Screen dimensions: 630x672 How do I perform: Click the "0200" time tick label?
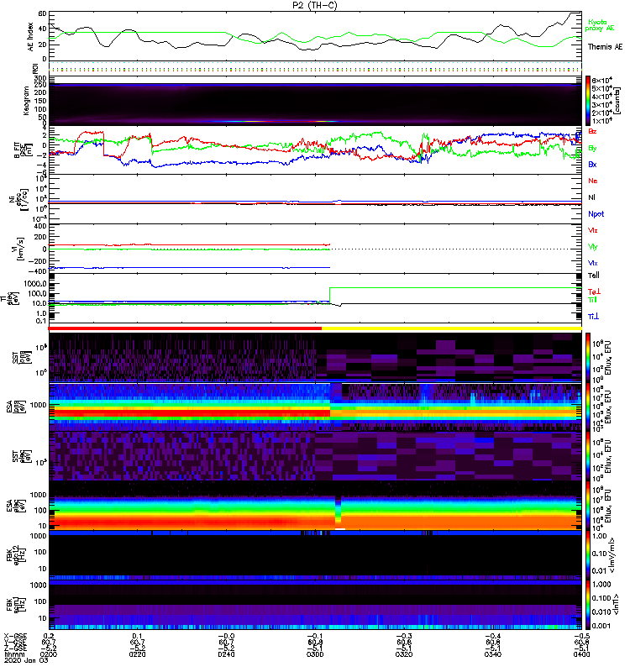point(49,654)
